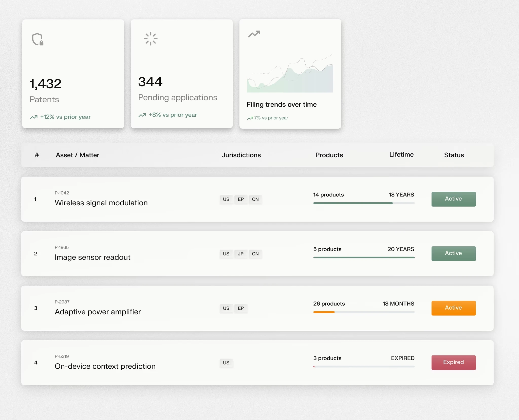This screenshot has width=519, height=420.
Task: Click the # column header
Action: 37,155
